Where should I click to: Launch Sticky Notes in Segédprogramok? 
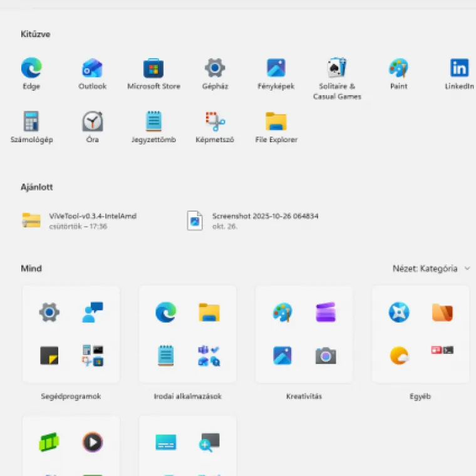coord(49,356)
